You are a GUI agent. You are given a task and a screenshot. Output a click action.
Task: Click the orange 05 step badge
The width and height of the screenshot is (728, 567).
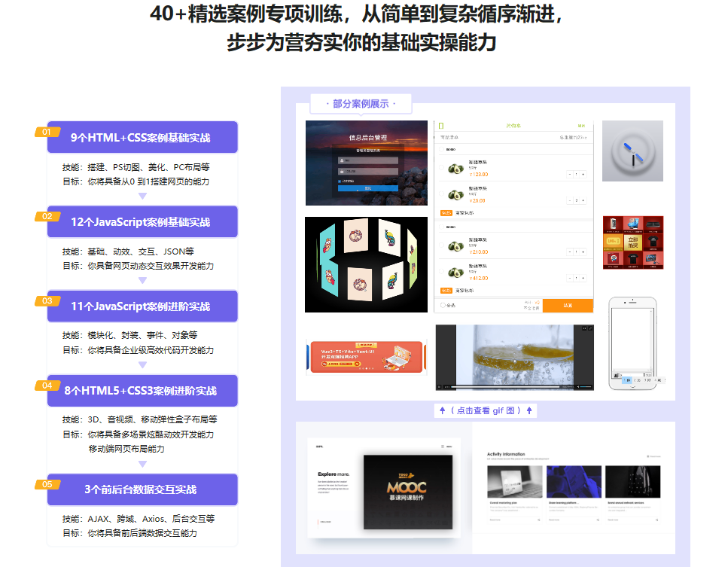(47, 485)
